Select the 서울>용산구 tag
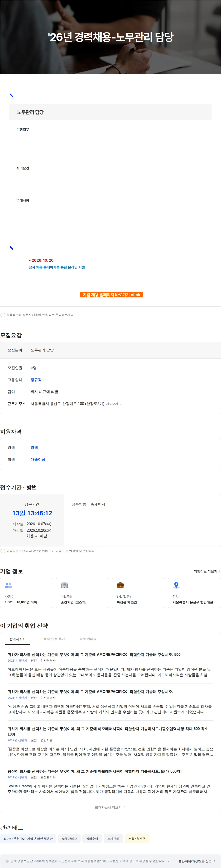Image resolution: width=221 pixels, height=868 pixels. tap(137, 839)
